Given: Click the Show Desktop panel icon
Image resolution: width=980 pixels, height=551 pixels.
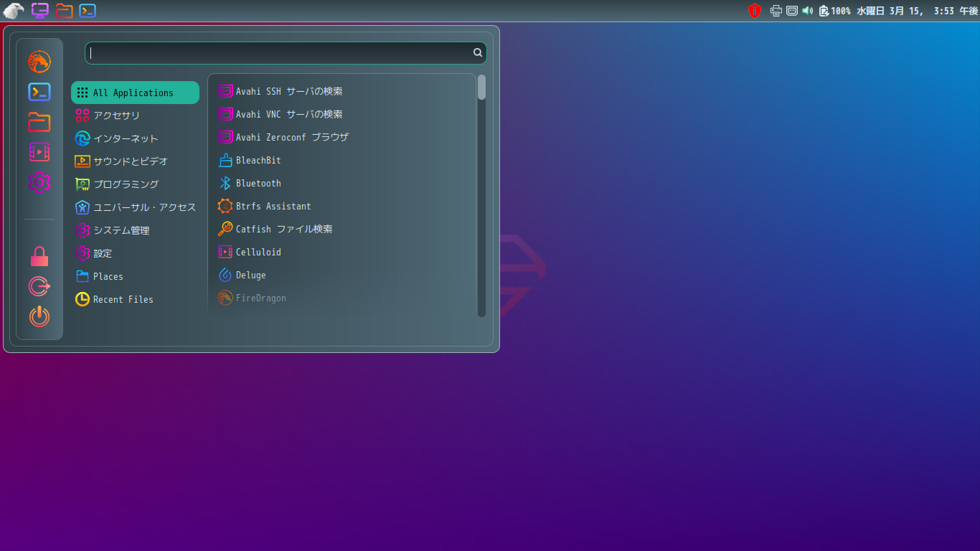Looking at the screenshot, I should coord(40,11).
